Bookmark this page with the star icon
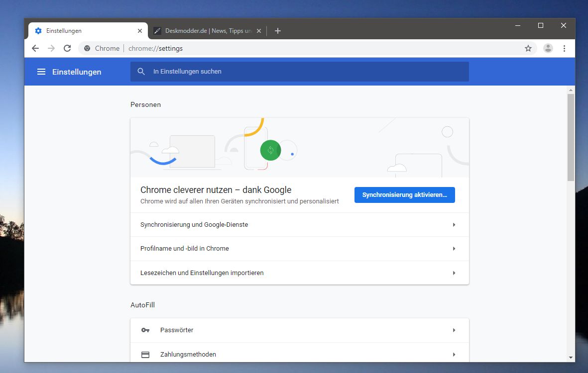The height and width of the screenshot is (373, 588). (x=528, y=48)
